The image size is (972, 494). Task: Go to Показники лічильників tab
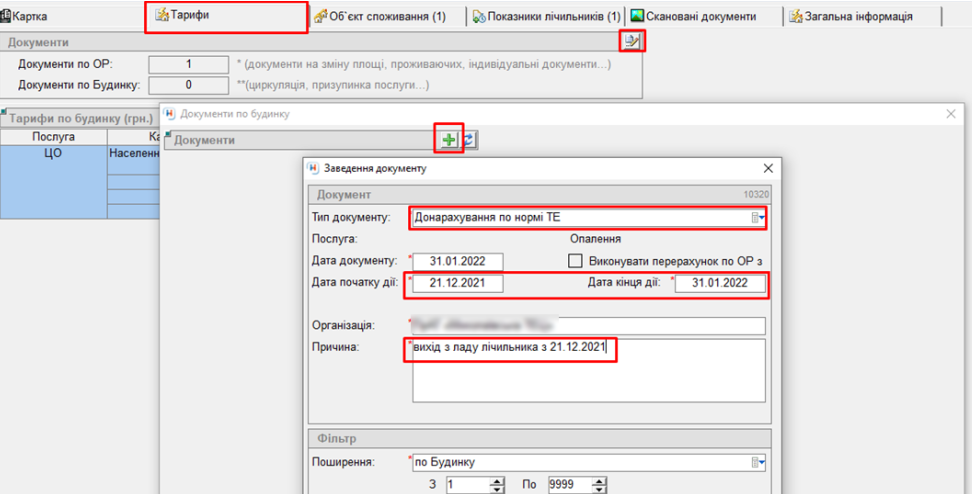click(546, 16)
